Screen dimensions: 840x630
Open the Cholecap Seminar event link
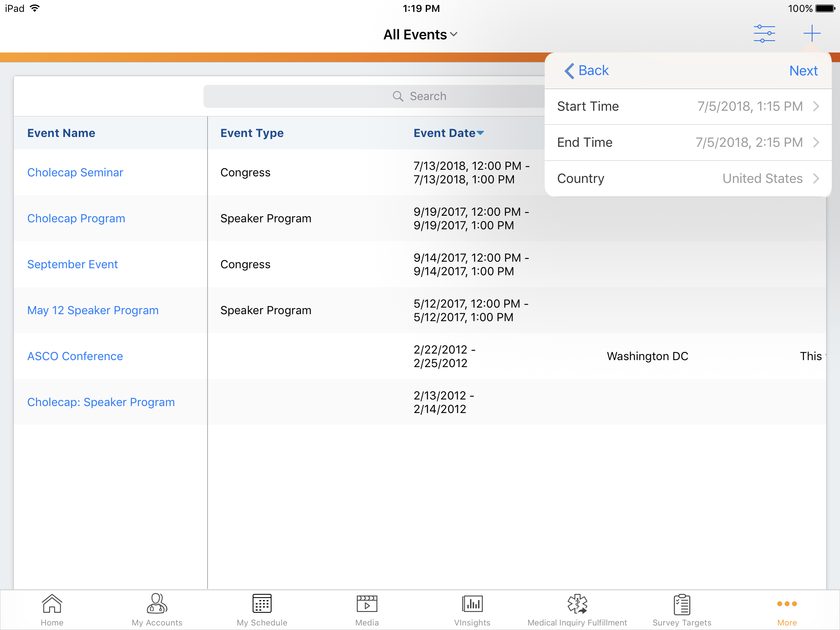pos(75,173)
